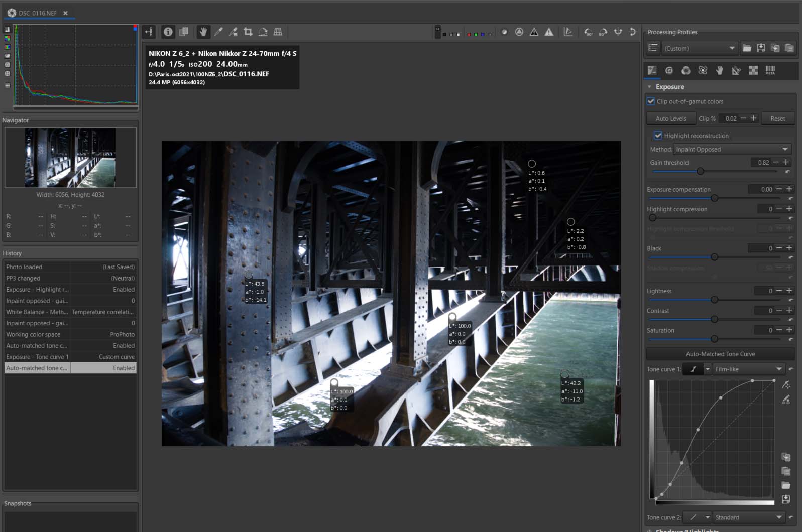Click the straighten/rotate selection tool
Viewport: 802px width, 532px height.
[x=263, y=32]
